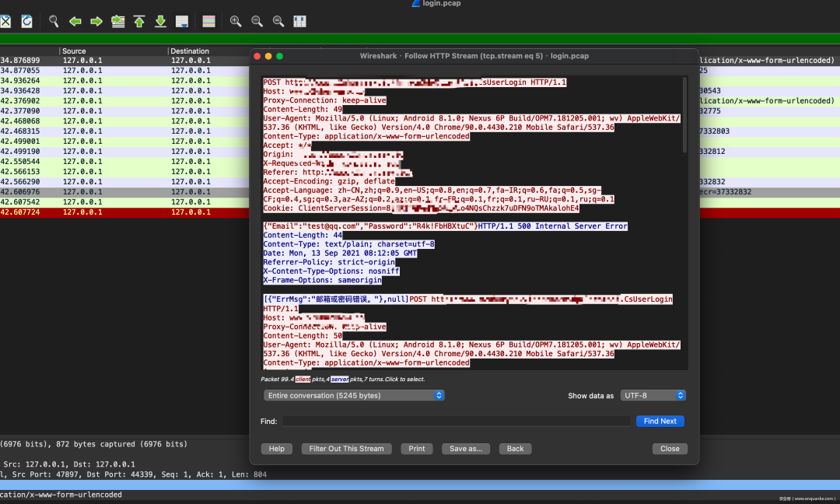Go forward to the next packet
The image size is (840, 504).
[96, 22]
